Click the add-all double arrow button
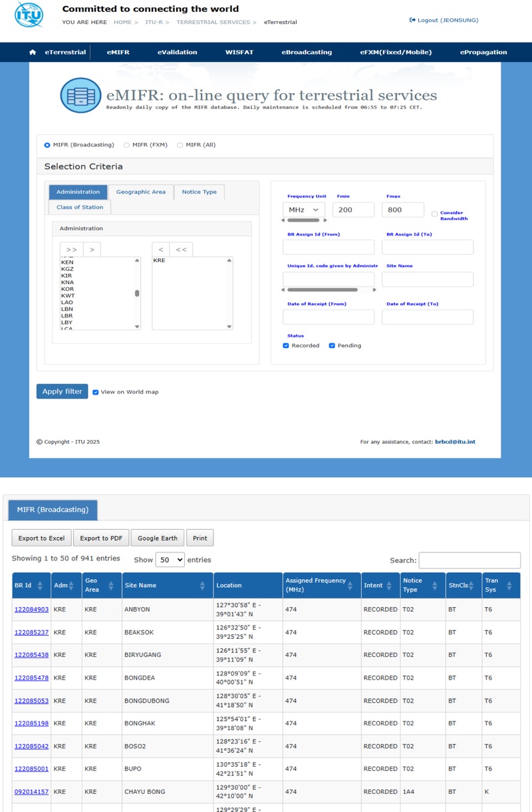Screen dimensions: 532x812 click(x=71, y=250)
